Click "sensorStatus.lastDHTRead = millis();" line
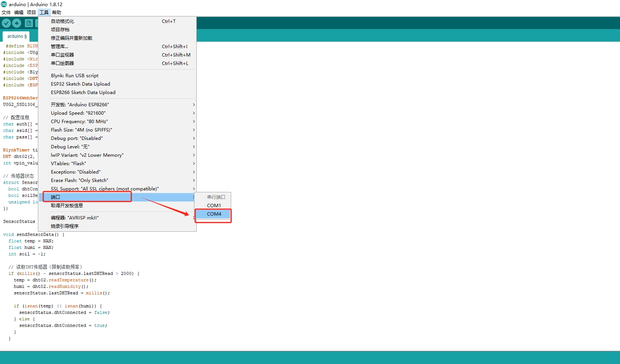This screenshot has width=620, height=364. click(62, 293)
